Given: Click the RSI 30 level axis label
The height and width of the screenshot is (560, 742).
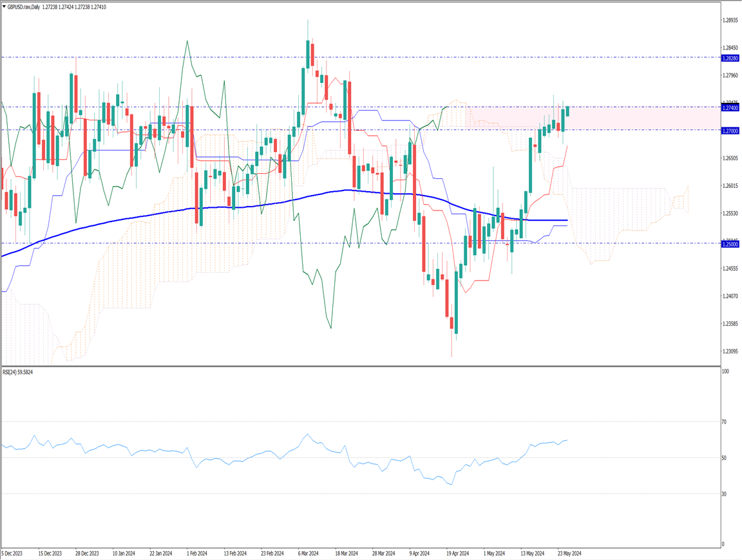Looking at the screenshot, I should pos(724,494).
